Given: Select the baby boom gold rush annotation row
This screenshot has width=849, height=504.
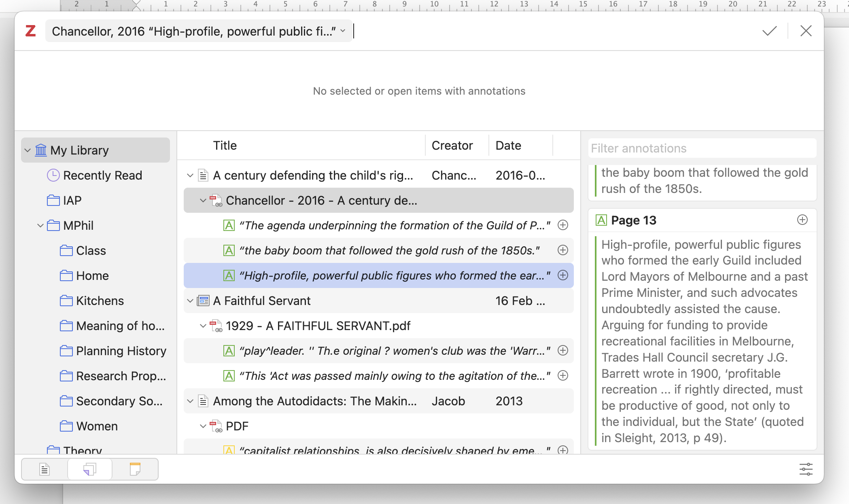Looking at the screenshot, I should point(379,250).
